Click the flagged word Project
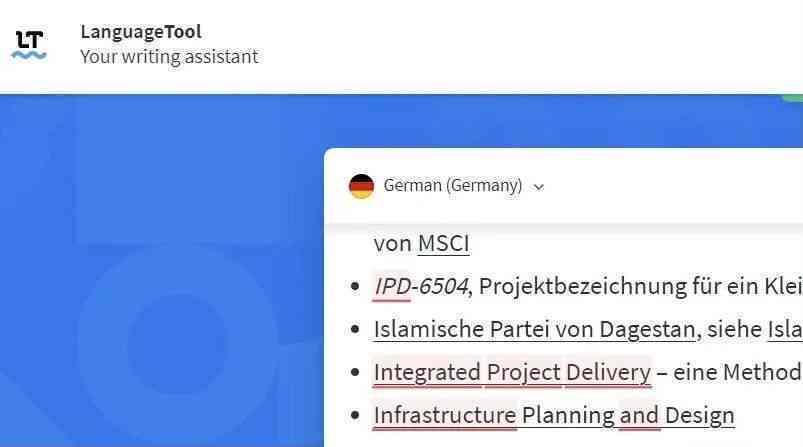The height and width of the screenshot is (447, 803). [x=523, y=373]
